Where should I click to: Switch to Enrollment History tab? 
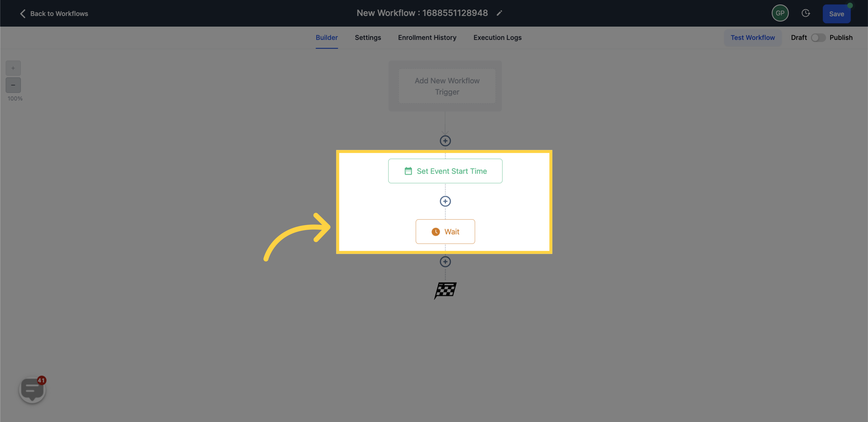(427, 37)
